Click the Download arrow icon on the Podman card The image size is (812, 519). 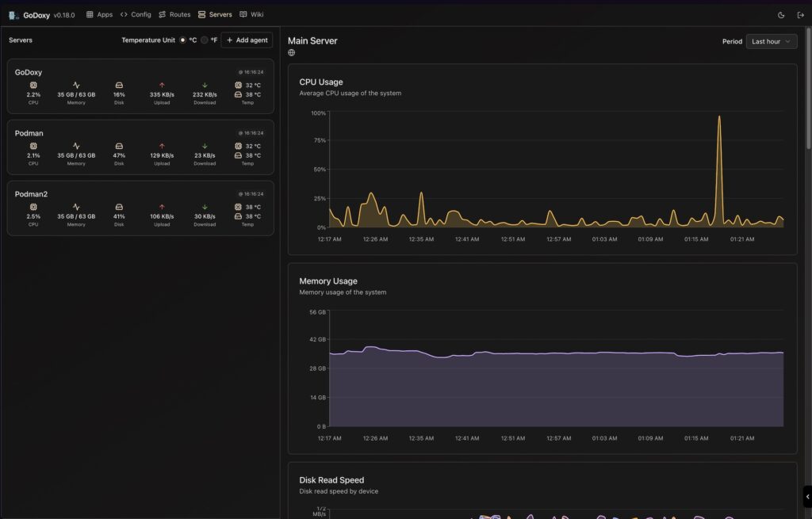(x=205, y=146)
